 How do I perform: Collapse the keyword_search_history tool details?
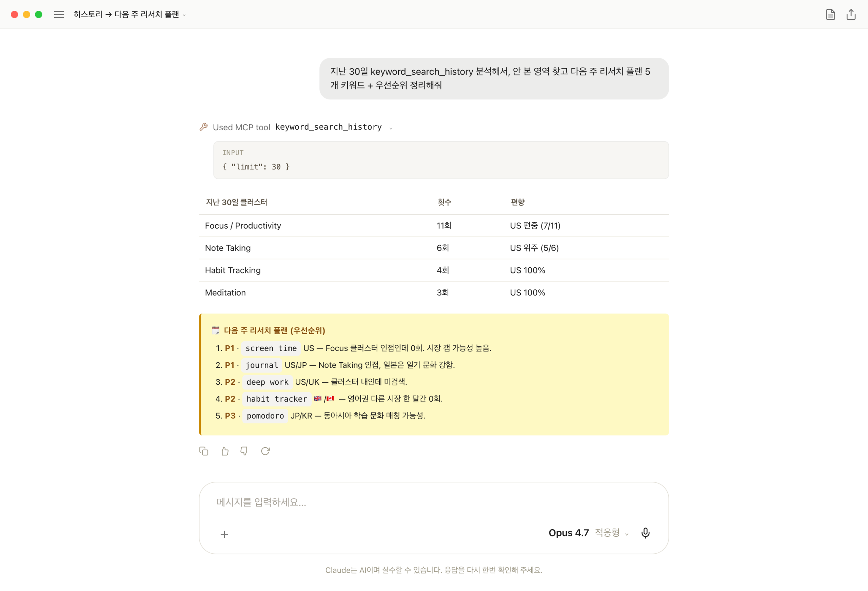coord(391,128)
